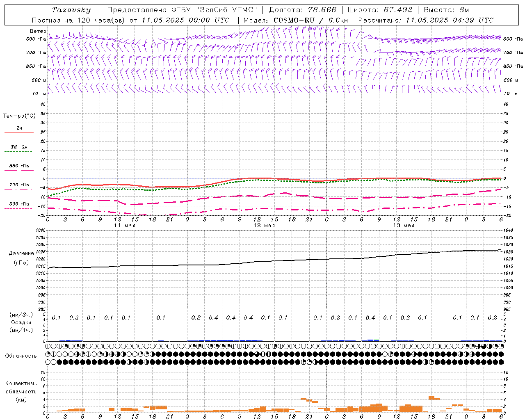Click the (мм/1ч.) precipitation unit label
Image resolution: width=525 pixels, height=420 pixels.
tap(21, 330)
